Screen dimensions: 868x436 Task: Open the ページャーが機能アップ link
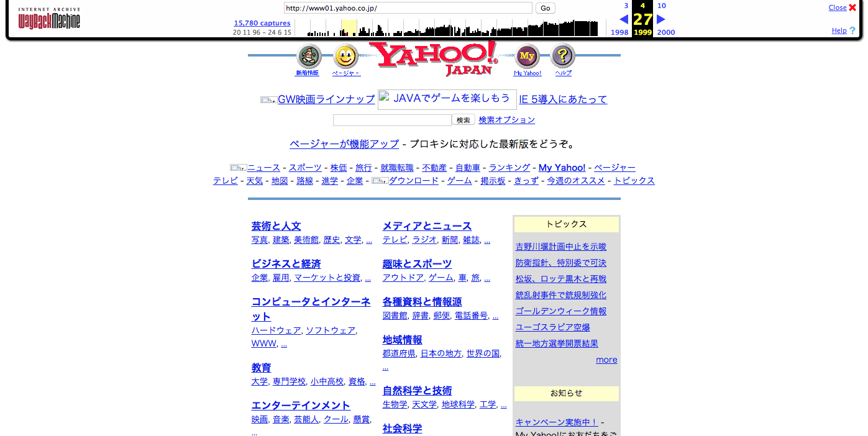344,144
